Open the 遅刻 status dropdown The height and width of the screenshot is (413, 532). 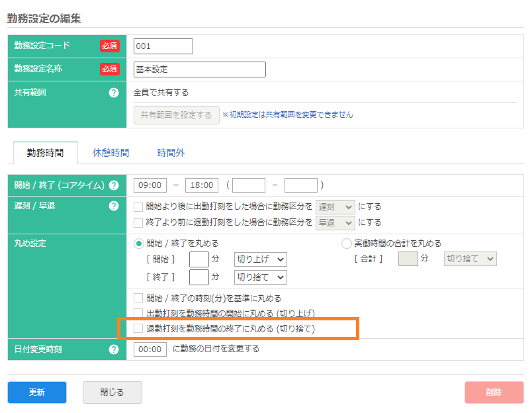coord(335,206)
